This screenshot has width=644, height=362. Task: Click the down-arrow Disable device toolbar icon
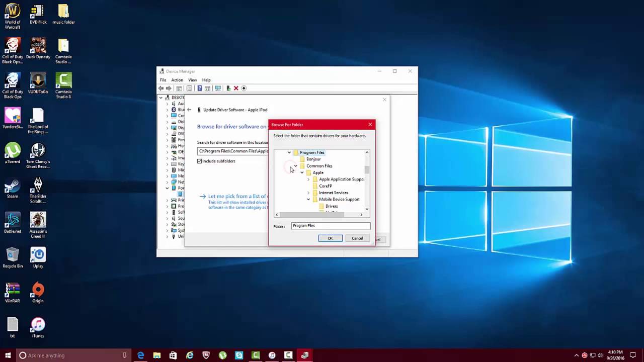244,88
